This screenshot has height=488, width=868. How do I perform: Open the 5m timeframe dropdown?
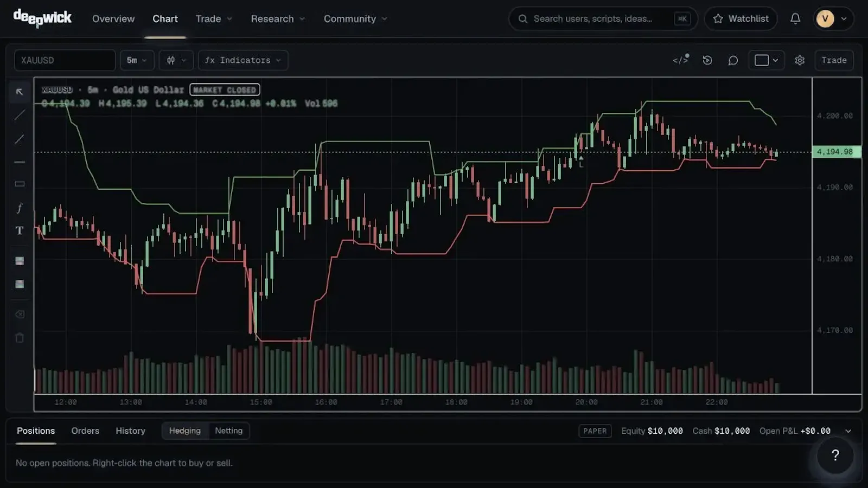point(137,60)
